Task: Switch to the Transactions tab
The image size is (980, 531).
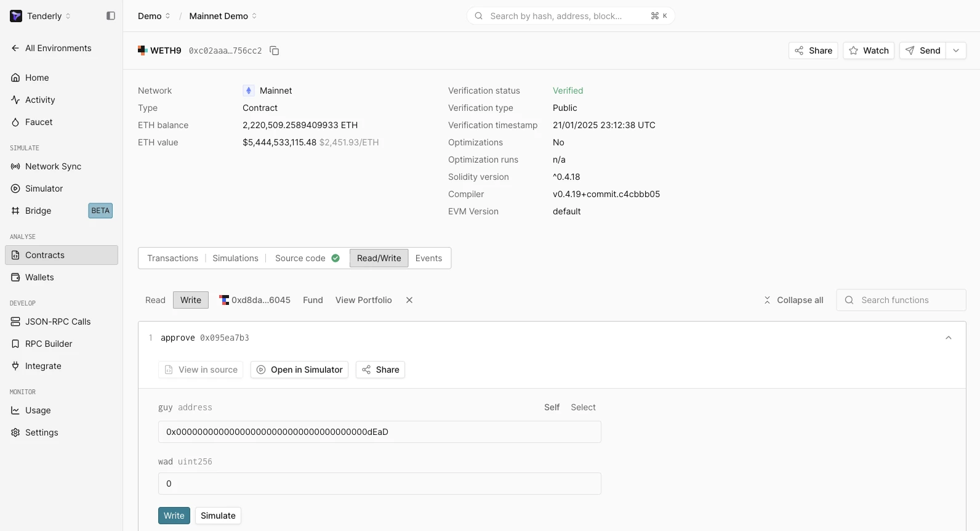Action: click(173, 258)
